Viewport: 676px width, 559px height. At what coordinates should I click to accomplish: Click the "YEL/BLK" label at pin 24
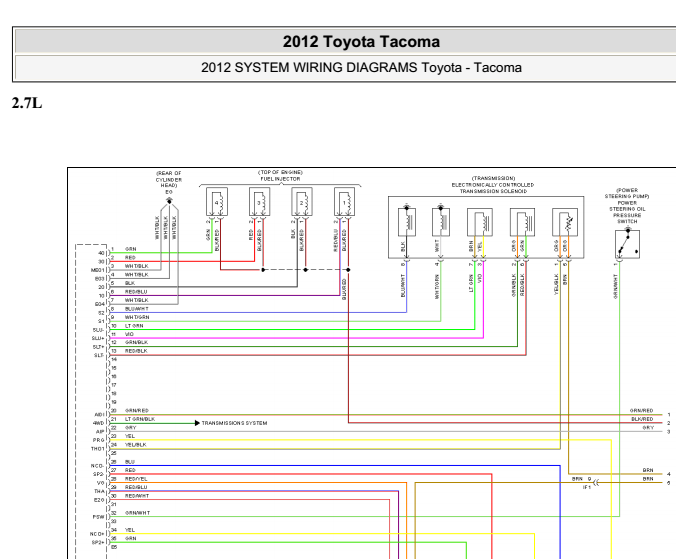[135, 445]
